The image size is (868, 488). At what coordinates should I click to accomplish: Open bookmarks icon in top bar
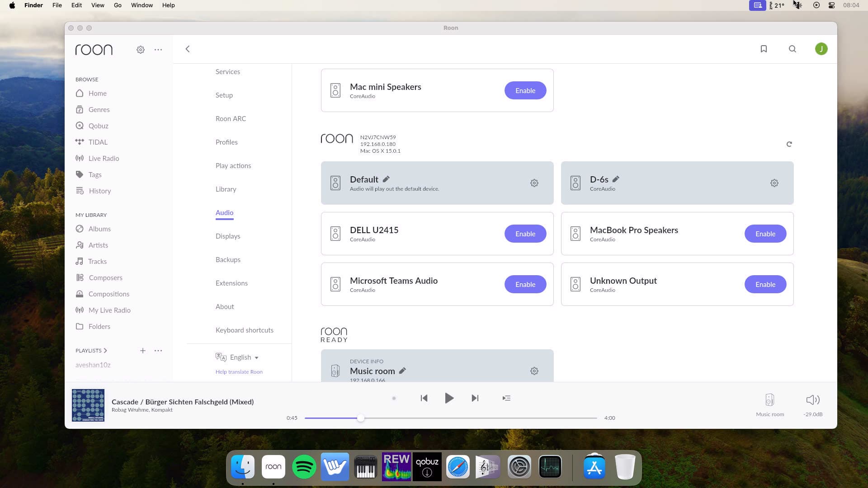click(764, 49)
